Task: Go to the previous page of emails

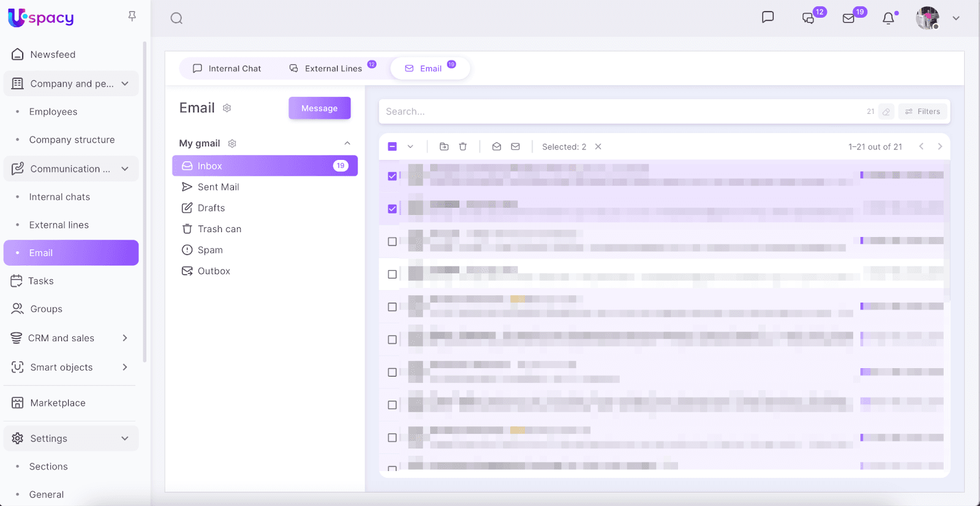Action: tap(921, 146)
